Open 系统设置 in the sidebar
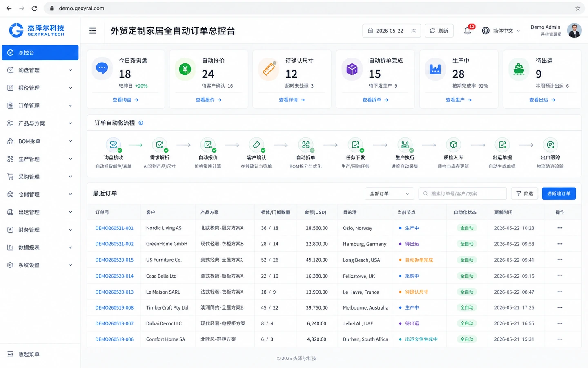The height and width of the screenshot is (368, 588). 40,265
